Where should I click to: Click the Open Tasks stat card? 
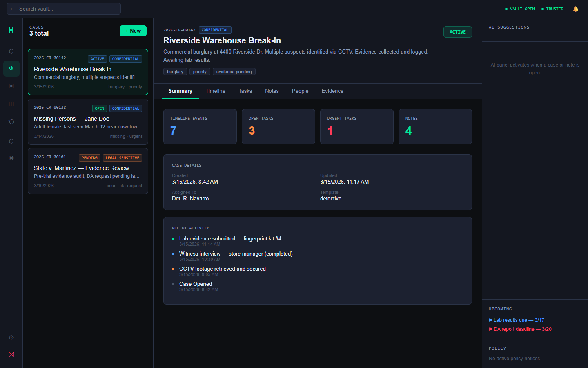pos(278,126)
